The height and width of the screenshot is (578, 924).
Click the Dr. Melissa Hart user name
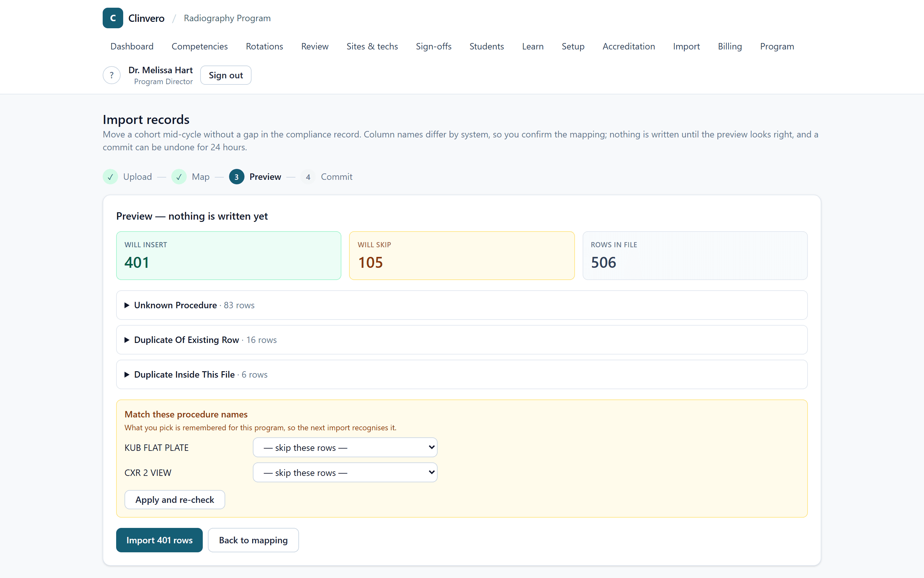(x=160, y=70)
